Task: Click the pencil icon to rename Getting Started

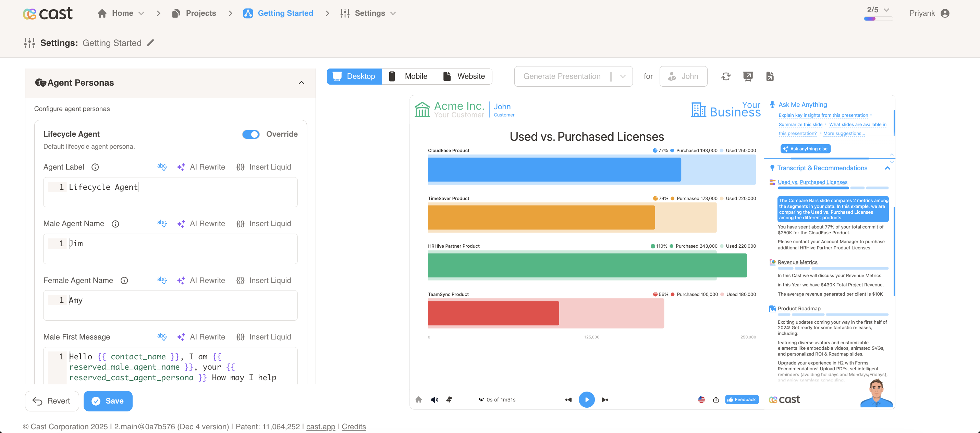Action: click(151, 43)
